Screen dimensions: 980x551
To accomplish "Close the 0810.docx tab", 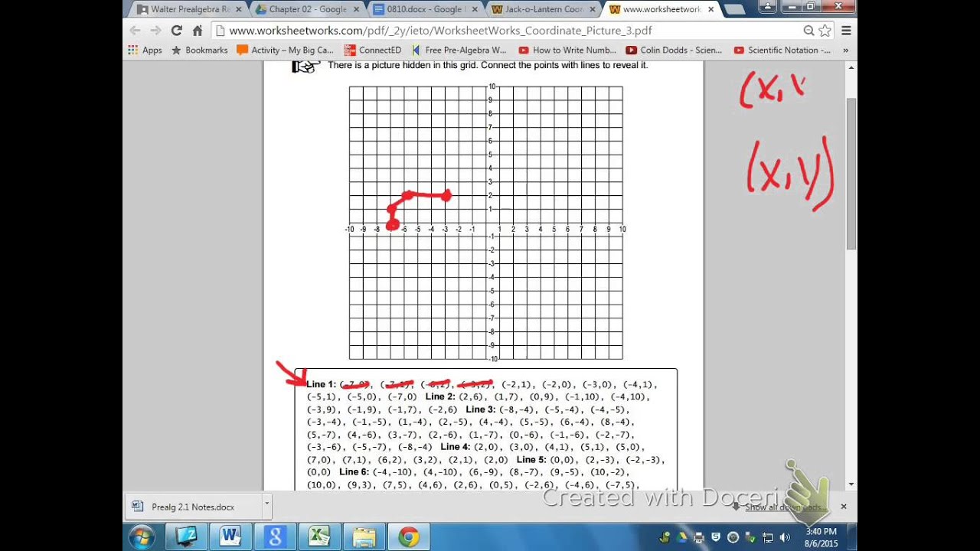I will [475, 9].
